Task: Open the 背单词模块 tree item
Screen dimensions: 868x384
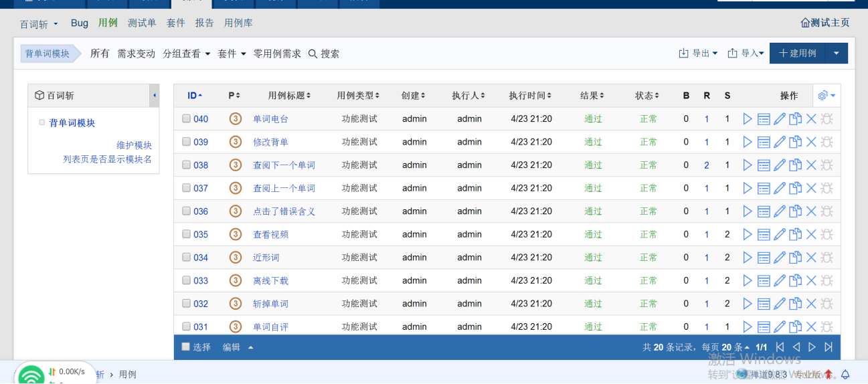Action: point(72,123)
